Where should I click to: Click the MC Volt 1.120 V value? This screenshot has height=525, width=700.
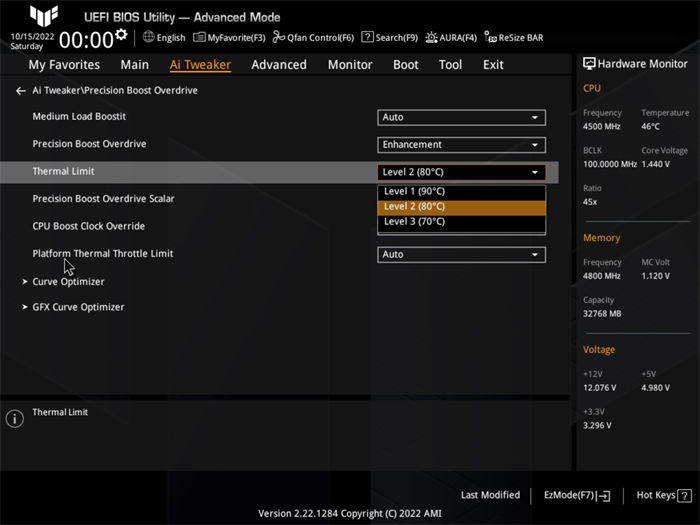(655, 276)
